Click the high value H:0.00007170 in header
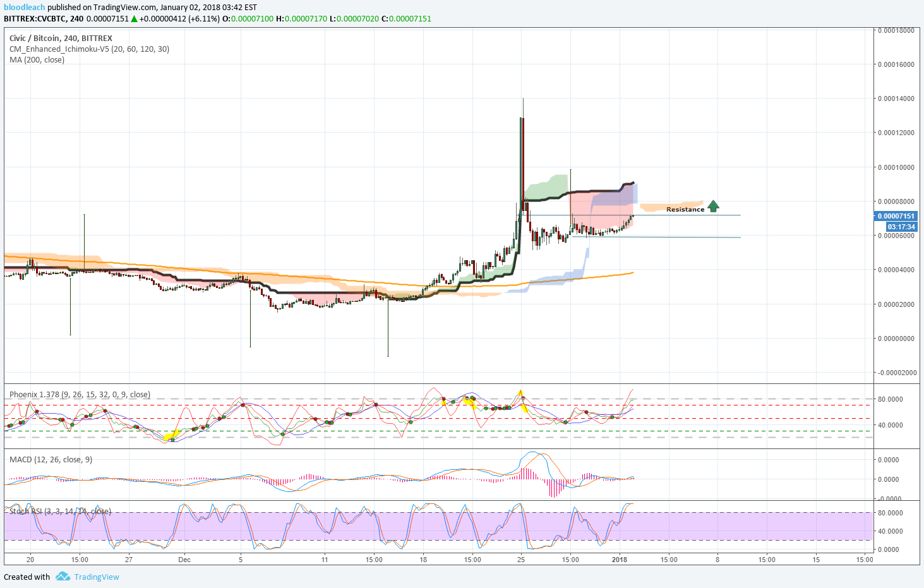Screen dimensions: 924x588 [x=302, y=18]
